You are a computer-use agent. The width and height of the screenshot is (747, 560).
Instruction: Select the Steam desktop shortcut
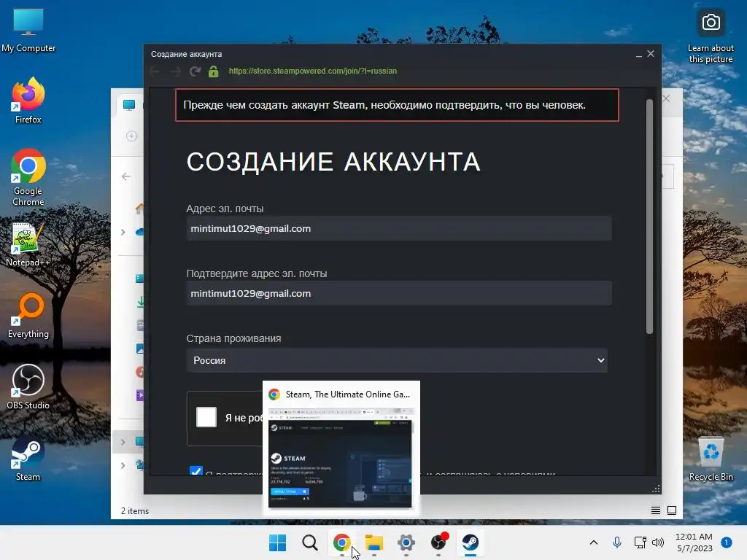(28, 458)
